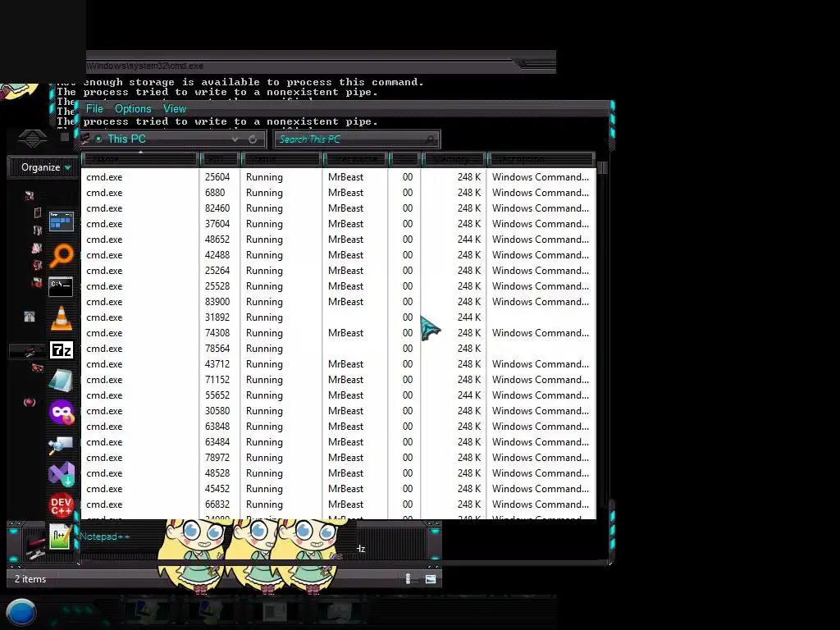Refresh the This PC address bar
Screen dimensions: 840x630
(253, 139)
